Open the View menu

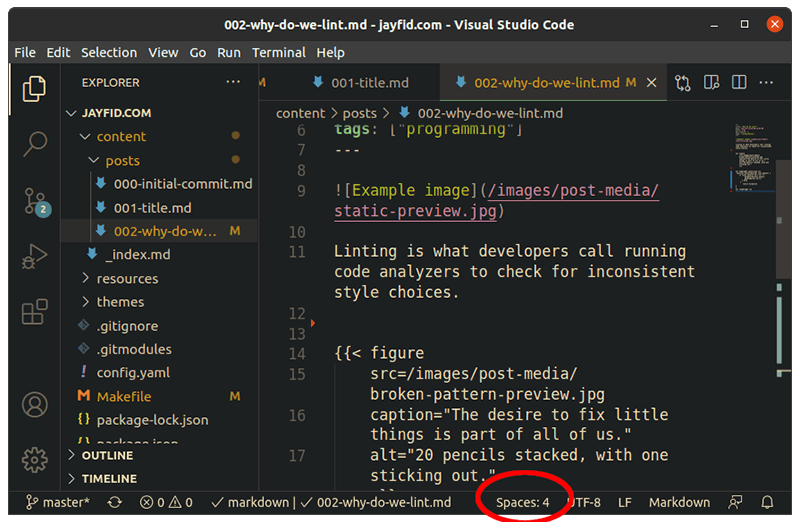[163, 53]
